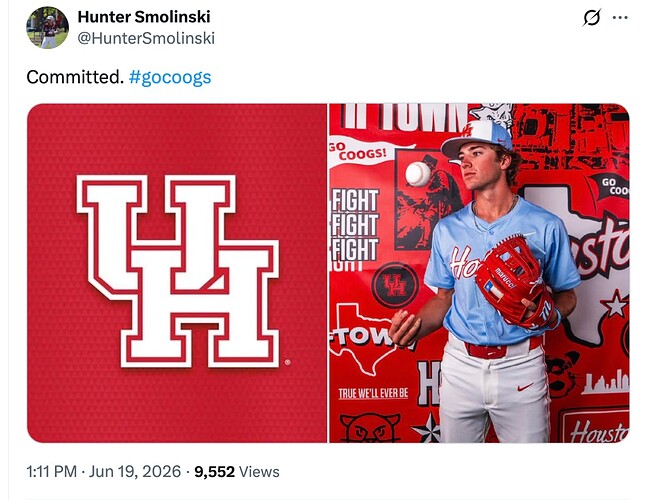Image resolution: width=647 pixels, height=500 pixels.
Task: Open the 1:11 PM timestamp link
Action: click(x=52, y=472)
